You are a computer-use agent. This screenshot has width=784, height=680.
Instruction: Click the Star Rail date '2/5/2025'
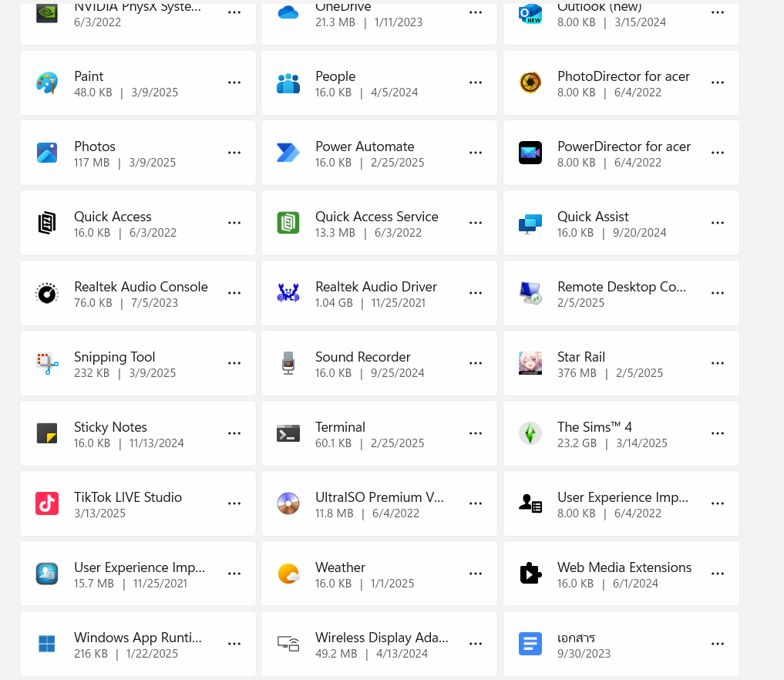[640, 373]
